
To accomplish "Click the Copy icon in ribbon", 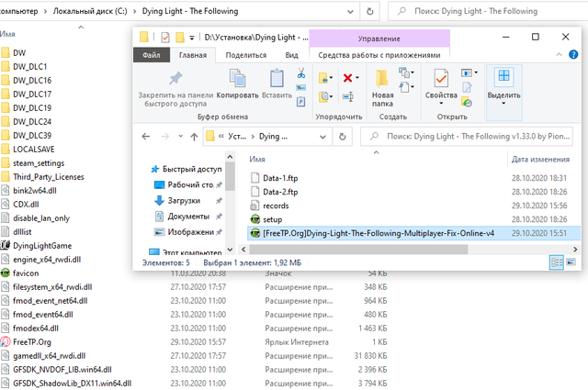I will [x=237, y=78].
